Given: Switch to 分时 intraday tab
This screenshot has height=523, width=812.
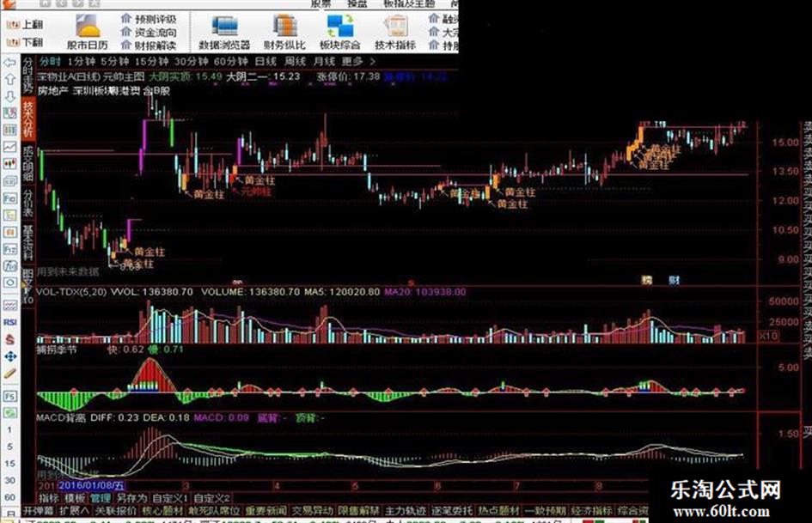Looking at the screenshot, I should 50,62.
